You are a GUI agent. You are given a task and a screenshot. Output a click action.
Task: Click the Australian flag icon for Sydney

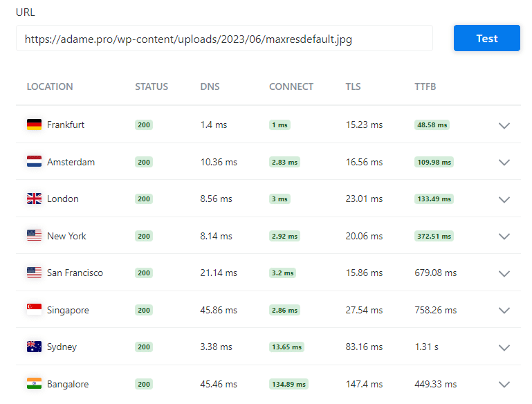[34, 347]
